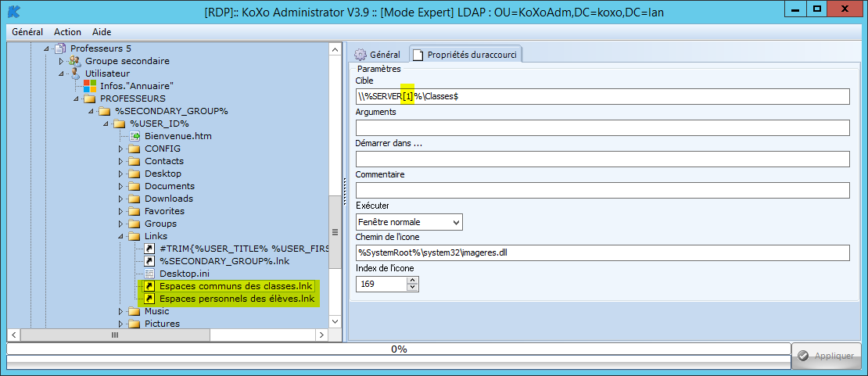
Task: Select Espaces communs des classes.lnk shortcut icon
Action: (x=149, y=286)
